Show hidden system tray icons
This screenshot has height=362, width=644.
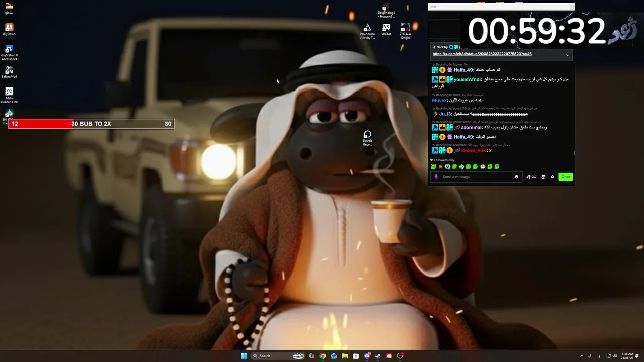click(x=582, y=356)
